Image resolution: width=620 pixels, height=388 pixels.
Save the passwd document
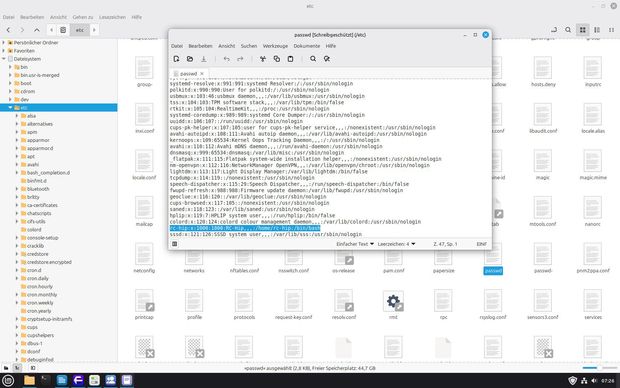pos(204,59)
